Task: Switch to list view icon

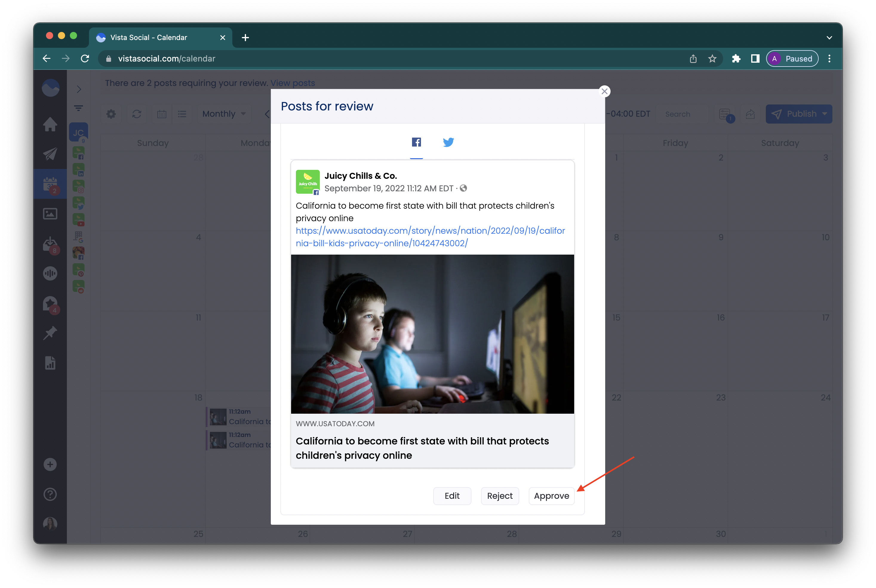Action: pyautogui.click(x=182, y=114)
